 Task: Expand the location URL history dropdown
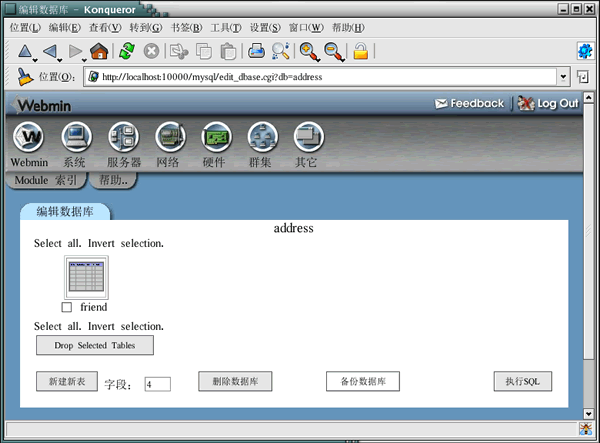[563, 77]
